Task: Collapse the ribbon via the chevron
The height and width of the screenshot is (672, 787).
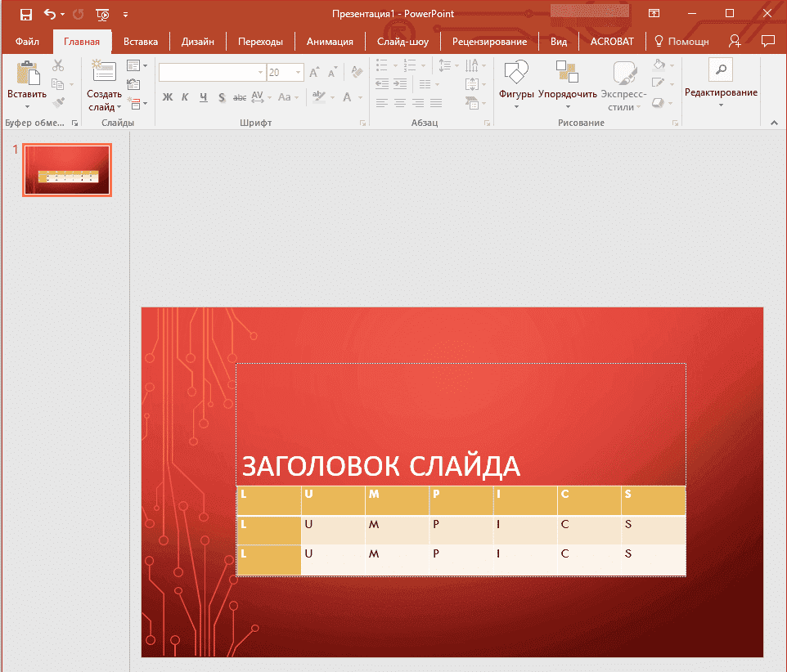Action: [773, 122]
